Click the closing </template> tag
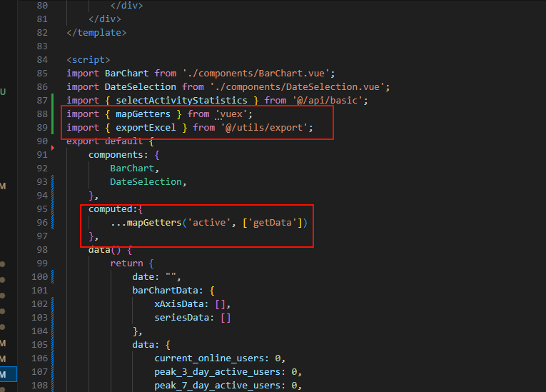Viewport: 546px width, 392px height. [96, 32]
